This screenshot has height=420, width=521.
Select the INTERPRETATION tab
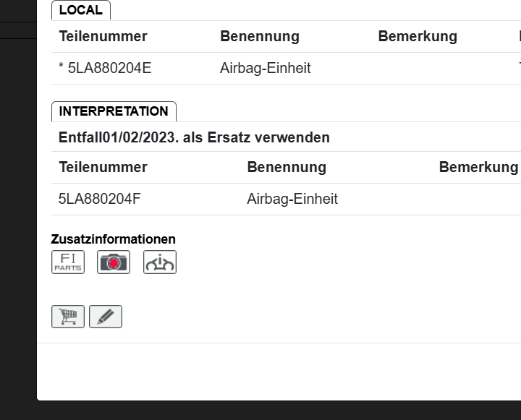coord(114,111)
